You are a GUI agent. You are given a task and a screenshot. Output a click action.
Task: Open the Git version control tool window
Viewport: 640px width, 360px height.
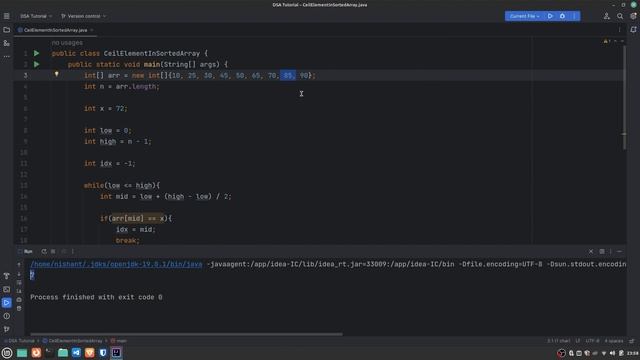7,329
